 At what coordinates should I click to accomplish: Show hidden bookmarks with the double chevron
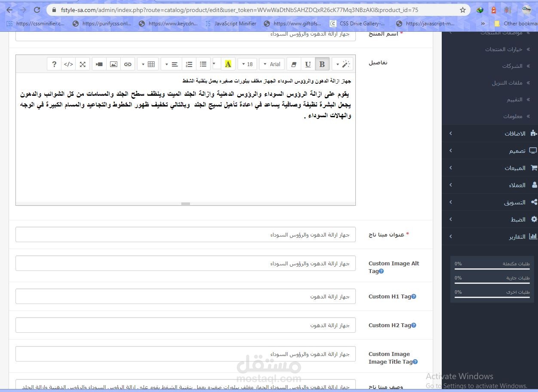483,24
